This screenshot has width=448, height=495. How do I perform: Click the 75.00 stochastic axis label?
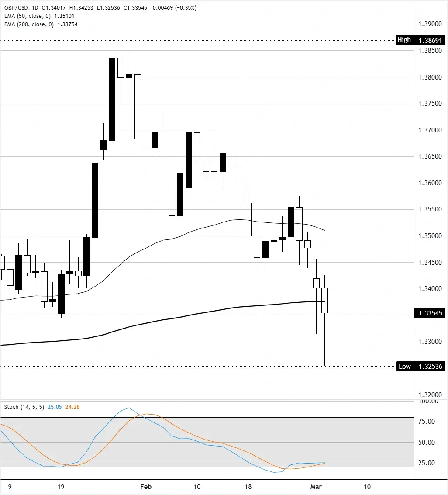(426, 422)
